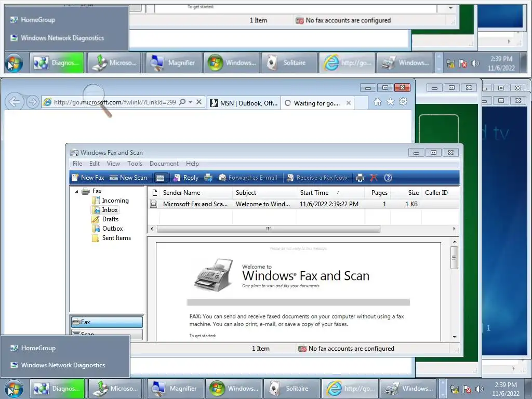Screen dimensions: 532x399
Task: Click Forward as E-mail in the toolbar
Action: click(248, 178)
